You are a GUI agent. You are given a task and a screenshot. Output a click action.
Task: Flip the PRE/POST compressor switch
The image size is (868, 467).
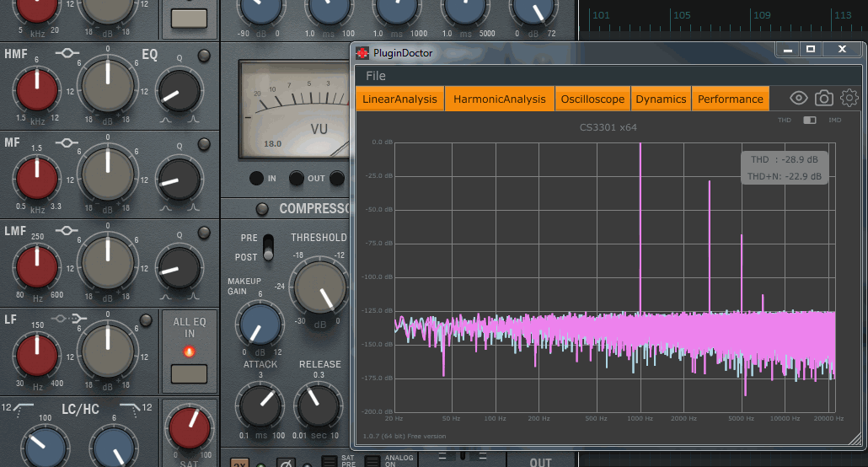coord(269,248)
